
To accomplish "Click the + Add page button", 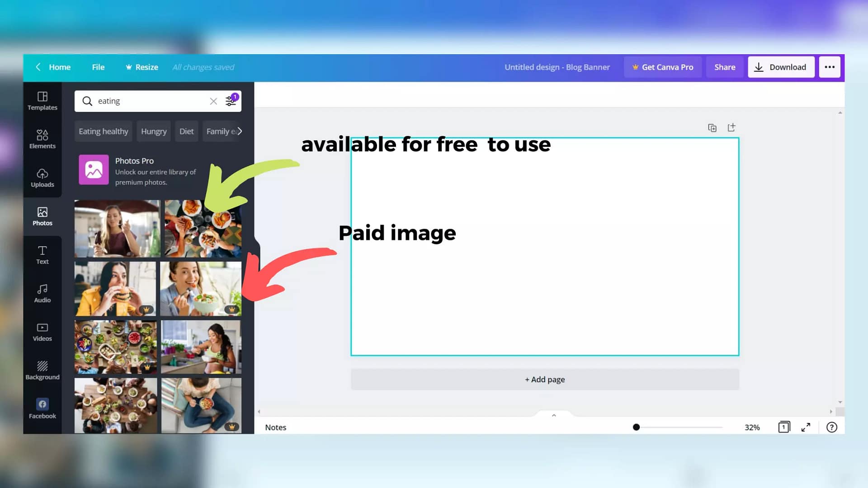I will coord(545,380).
